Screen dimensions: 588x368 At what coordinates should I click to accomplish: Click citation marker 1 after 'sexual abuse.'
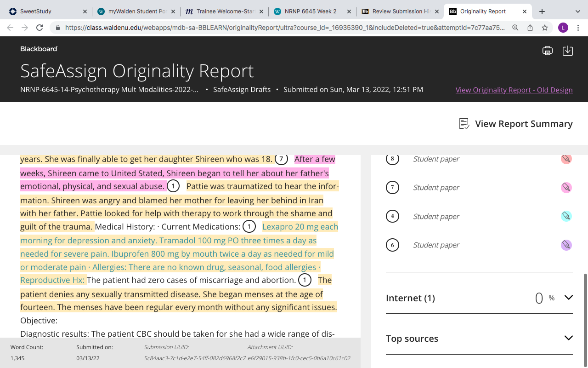[173, 186]
